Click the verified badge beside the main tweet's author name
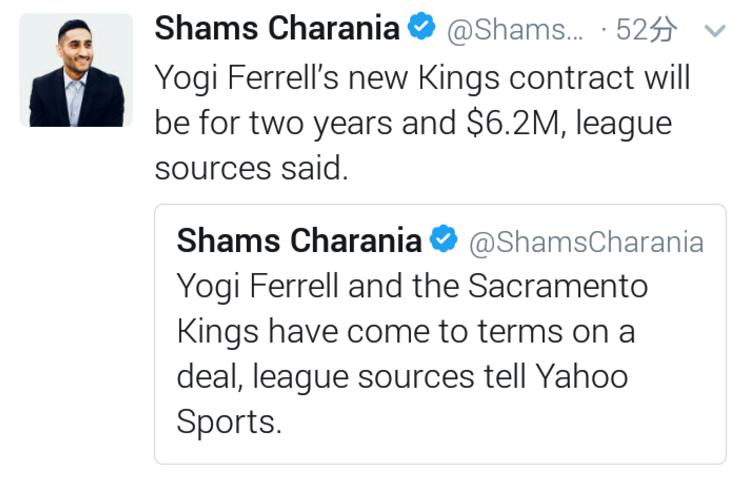The width and height of the screenshot is (742, 480). coord(422,30)
